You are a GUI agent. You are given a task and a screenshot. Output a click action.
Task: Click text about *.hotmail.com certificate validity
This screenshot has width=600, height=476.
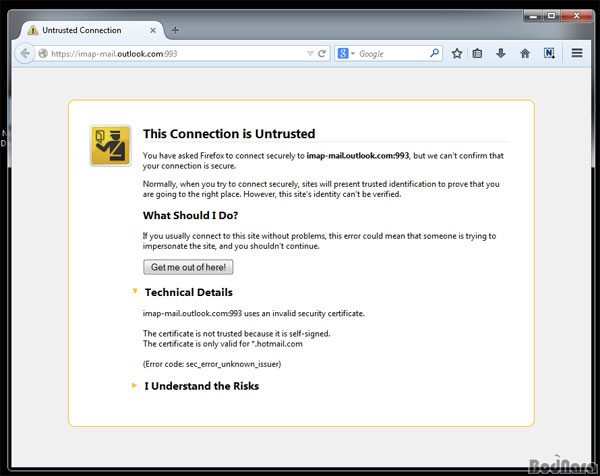tap(223, 344)
